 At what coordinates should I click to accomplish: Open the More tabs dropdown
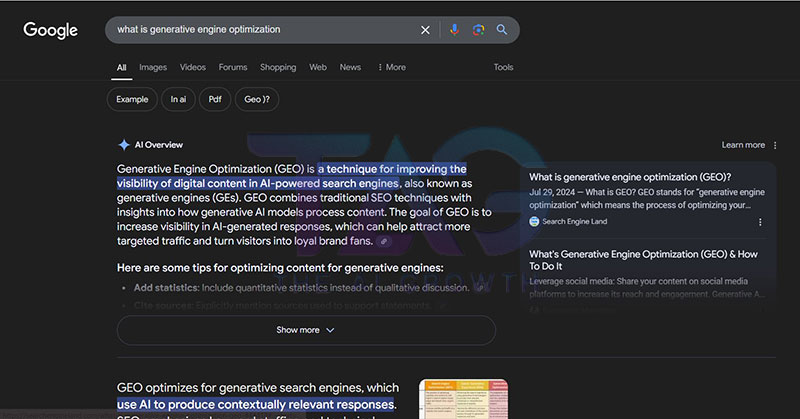click(x=392, y=67)
